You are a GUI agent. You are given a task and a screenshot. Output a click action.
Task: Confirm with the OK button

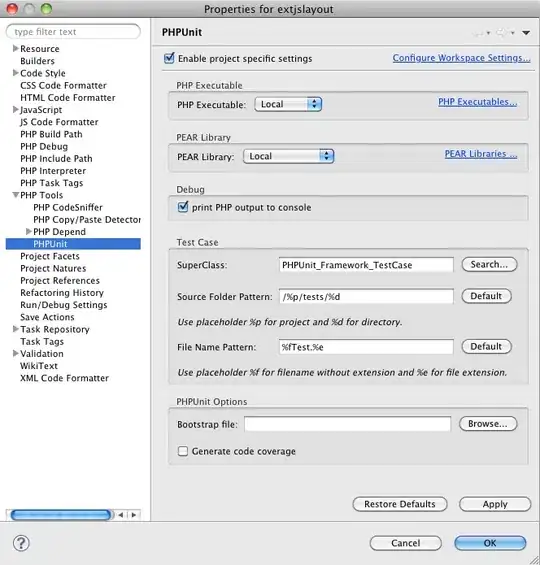point(490,543)
